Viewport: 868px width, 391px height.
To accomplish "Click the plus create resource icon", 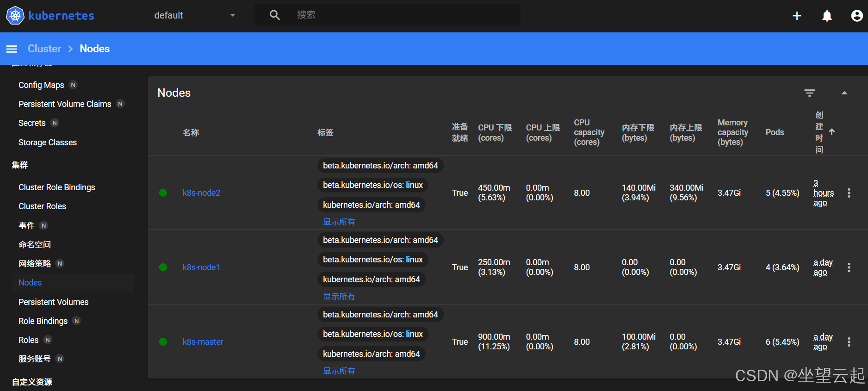I will (x=797, y=16).
